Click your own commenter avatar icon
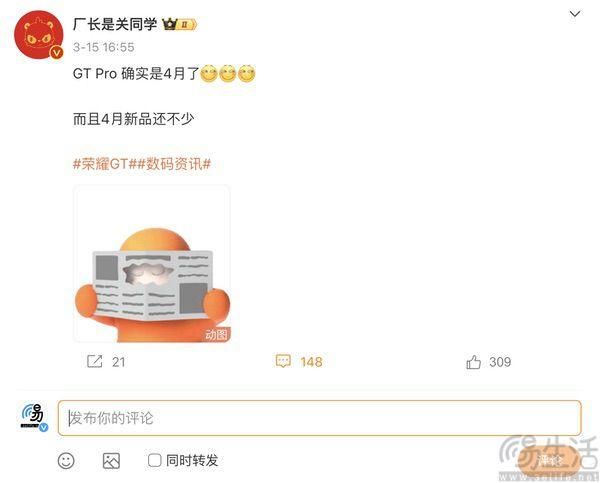The height and width of the screenshot is (483, 600). (x=34, y=418)
